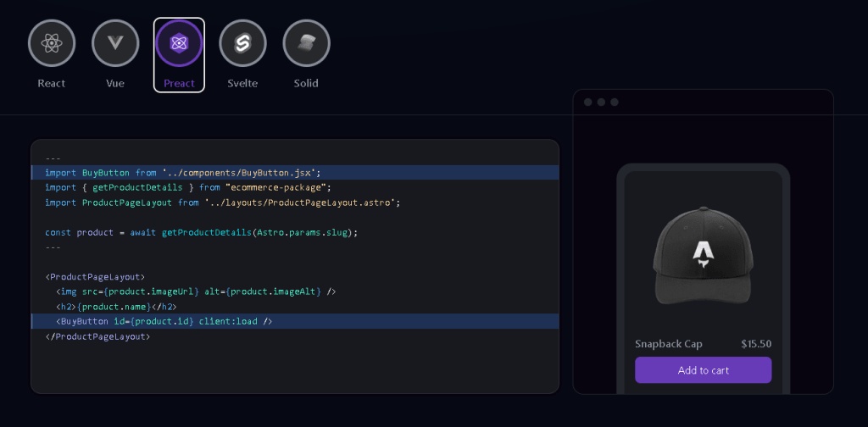
Task: Click the Snapback Cap product name
Action: 669,344
